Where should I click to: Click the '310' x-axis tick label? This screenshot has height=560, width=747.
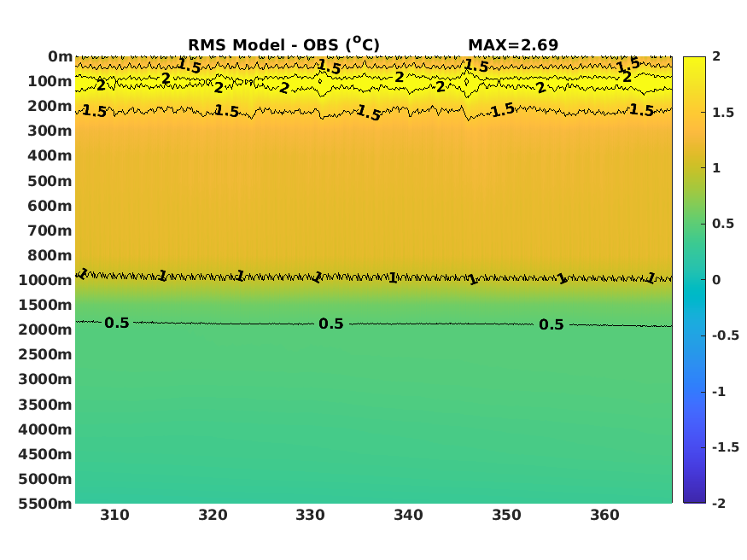(114, 515)
